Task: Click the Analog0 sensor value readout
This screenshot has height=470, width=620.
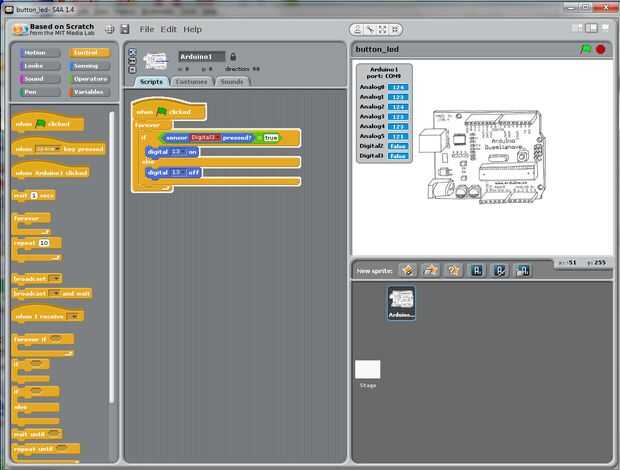Action: 398,87
